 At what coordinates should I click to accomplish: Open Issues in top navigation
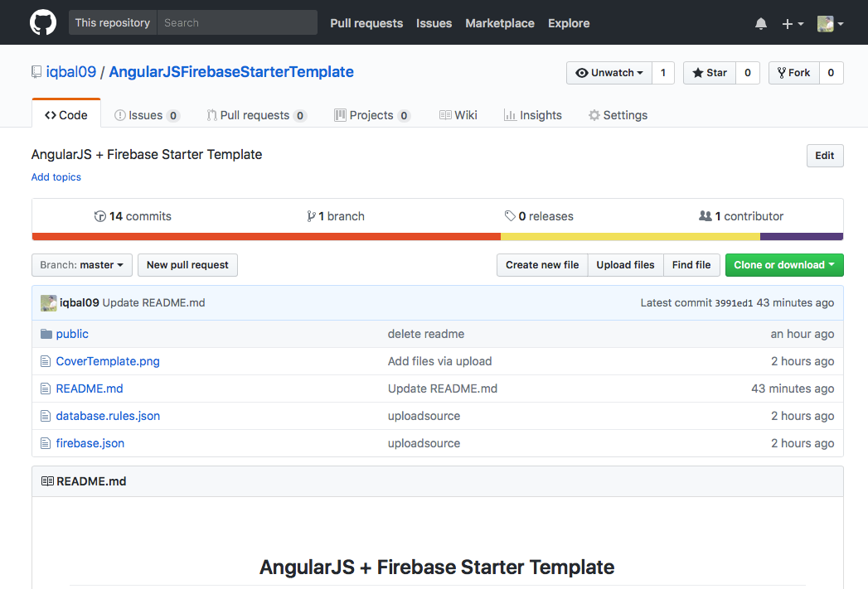(434, 23)
